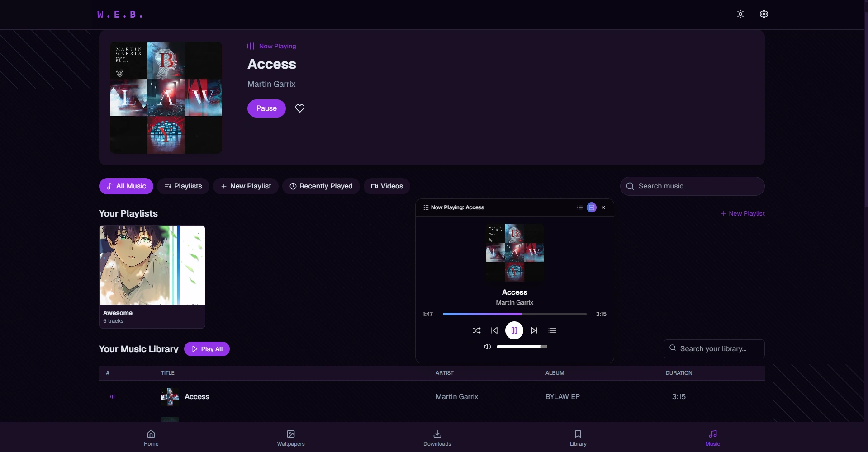
Task: Click the playing equalizer icon in Access row
Action: (112, 397)
